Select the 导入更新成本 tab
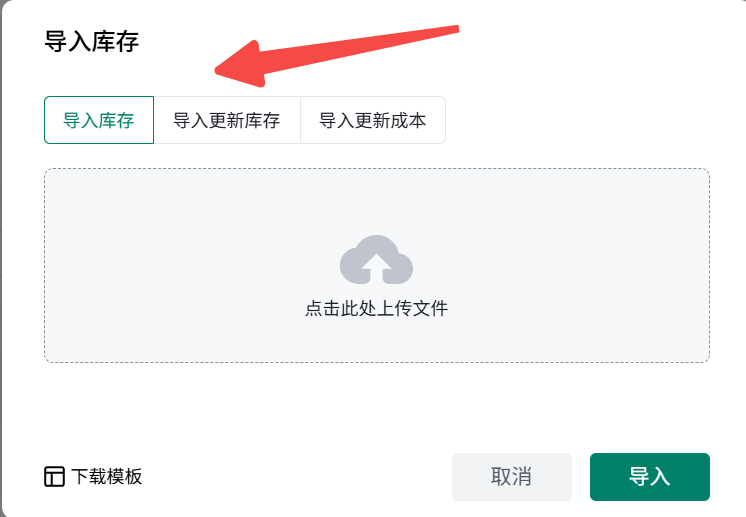746x517 pixels. [x=372, y=121]
